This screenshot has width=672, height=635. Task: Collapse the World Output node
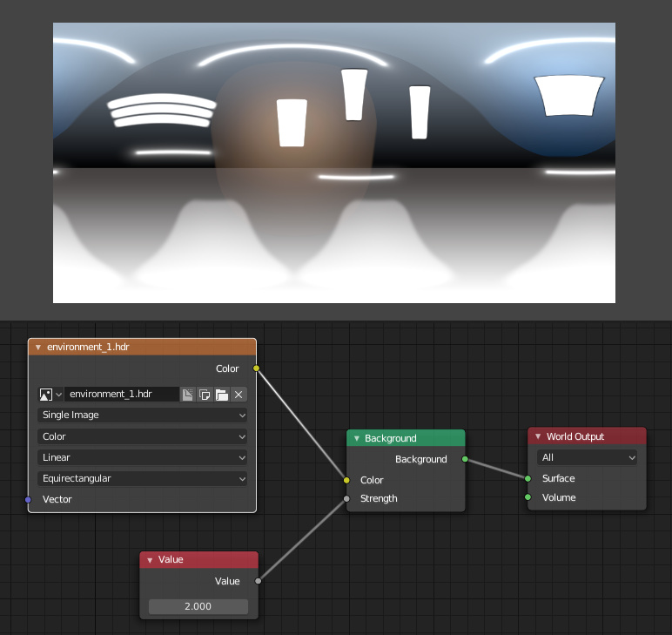538,436
